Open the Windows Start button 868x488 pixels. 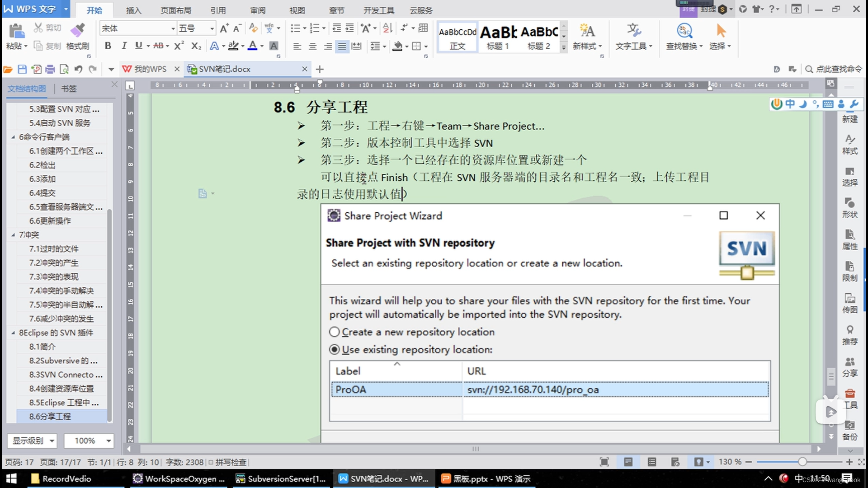click(x=11, y=479)
